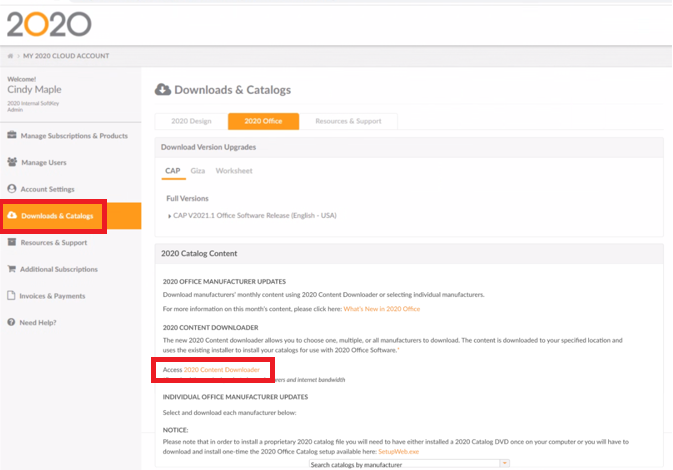Click the 2020 CONTENT DOWNLOADER heading
Viewport: 673px width, 470px height.
210,327
